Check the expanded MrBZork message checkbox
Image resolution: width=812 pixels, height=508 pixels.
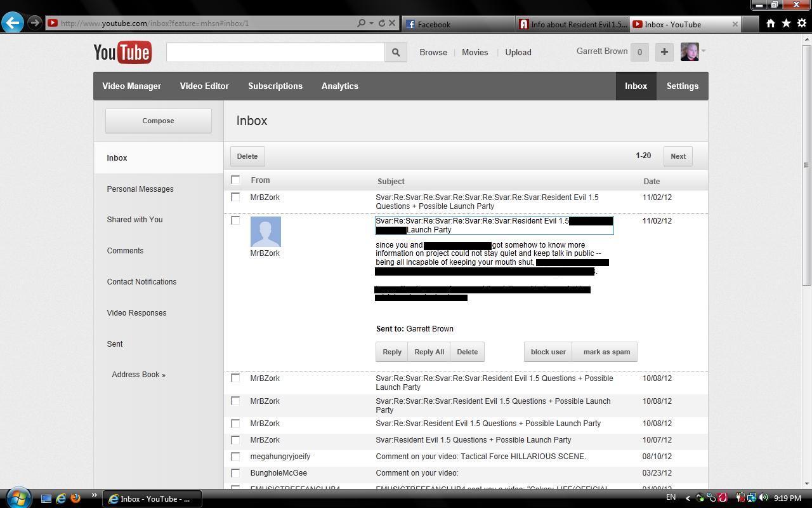point(235,220)
